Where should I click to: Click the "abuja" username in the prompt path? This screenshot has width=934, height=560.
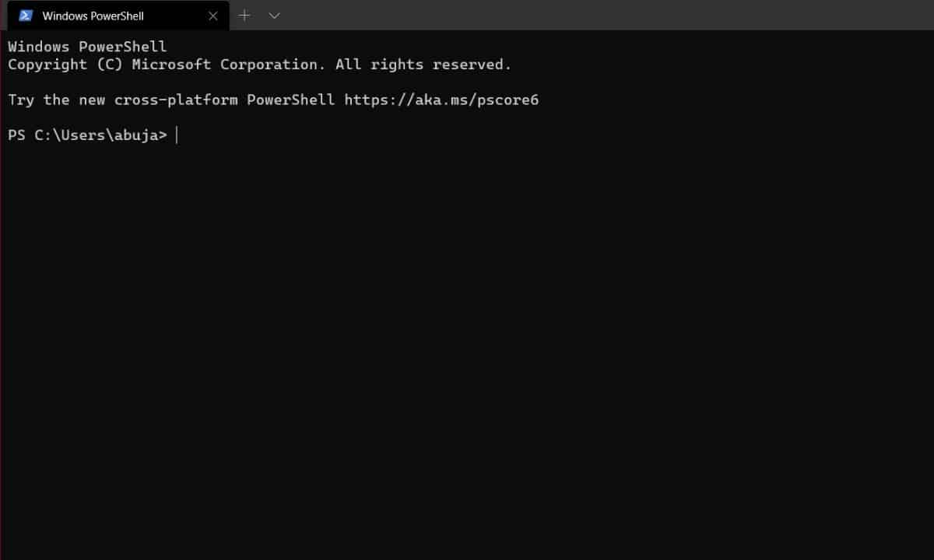(x=136, y=135)
